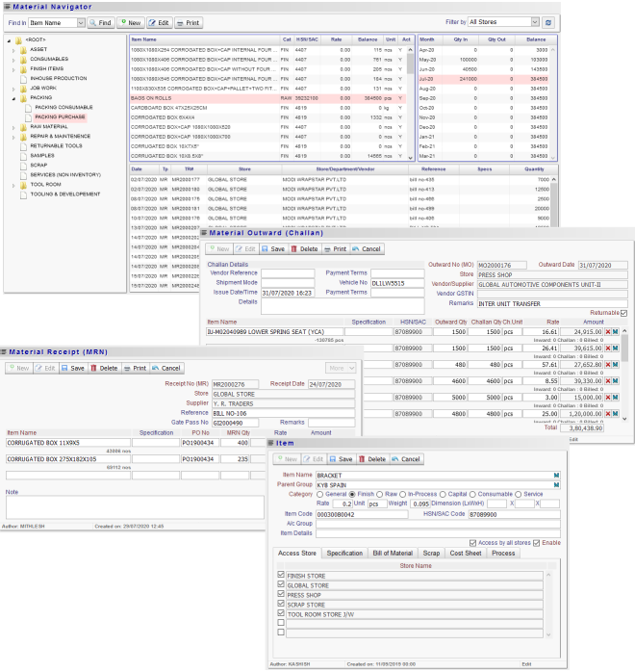635x672 pixels.
Task: Click the REPAIR & MAINTENENCE folder icon
Action: pos(23,137)
